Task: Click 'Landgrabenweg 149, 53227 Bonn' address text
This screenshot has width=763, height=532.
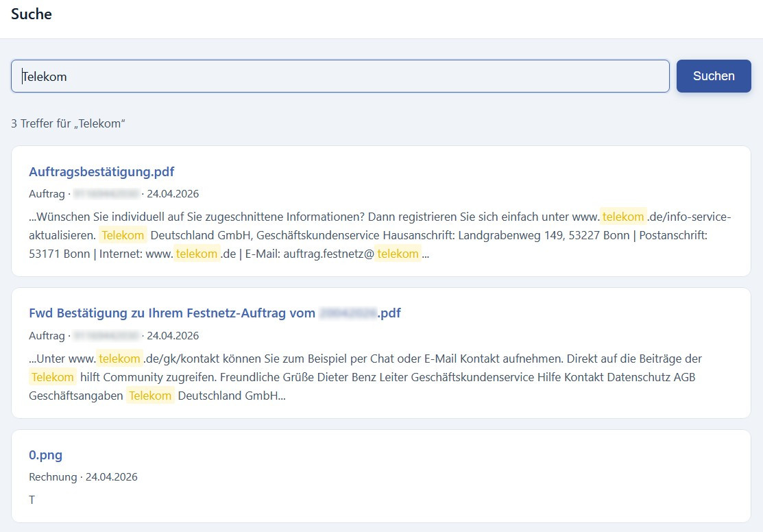Action: click(x=544, y=235)
